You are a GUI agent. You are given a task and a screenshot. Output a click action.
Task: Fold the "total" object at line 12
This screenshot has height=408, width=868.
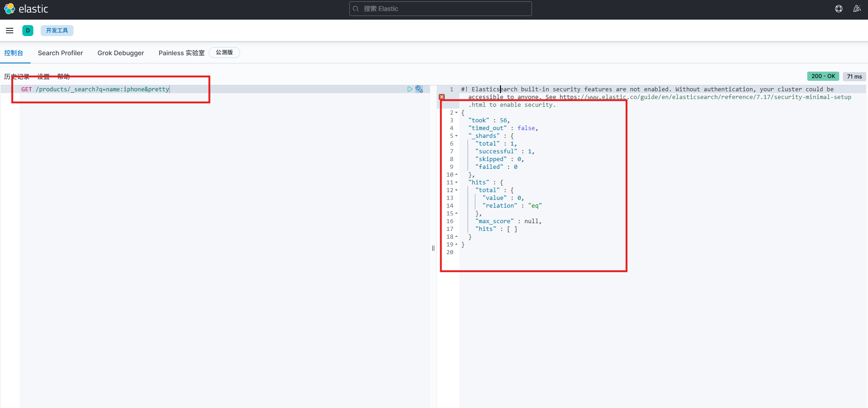tap(456, 190)
